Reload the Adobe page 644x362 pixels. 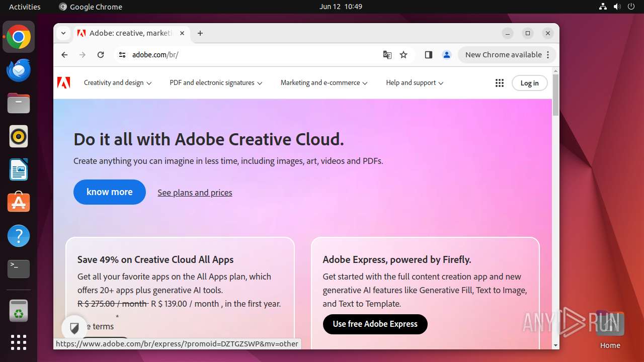(101, 55)
